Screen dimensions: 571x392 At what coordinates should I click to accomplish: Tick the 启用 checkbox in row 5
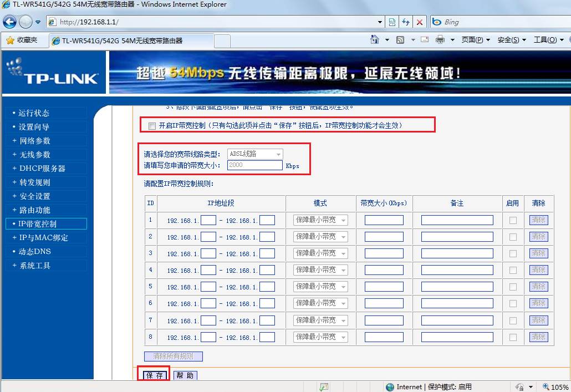click(x=513, y=287)
